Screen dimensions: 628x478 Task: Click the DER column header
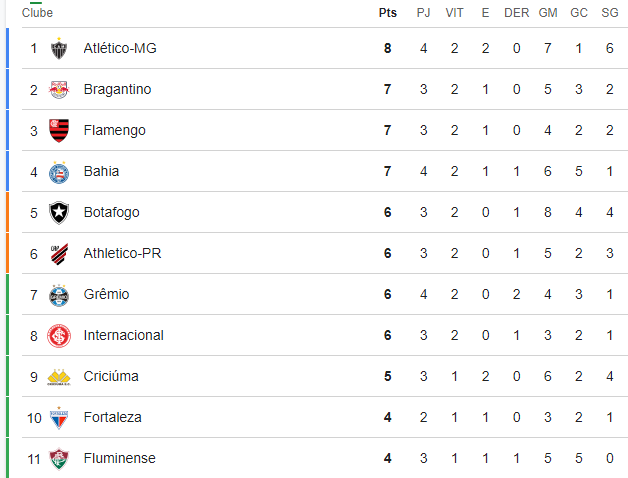tap(517, 13)
